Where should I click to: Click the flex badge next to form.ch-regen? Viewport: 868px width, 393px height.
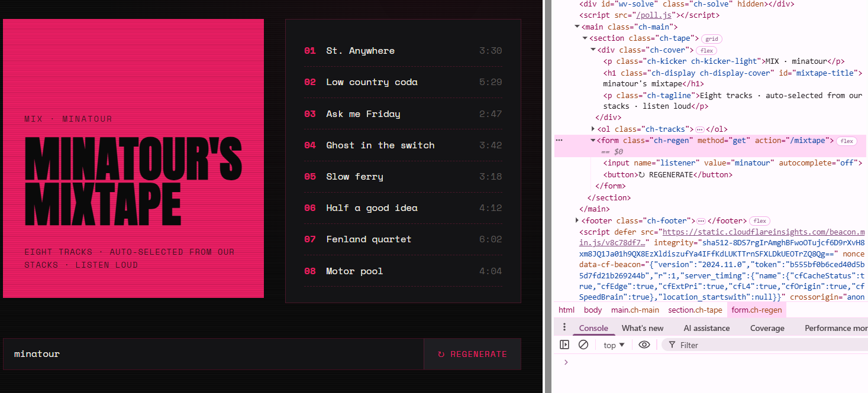(847, 141)
